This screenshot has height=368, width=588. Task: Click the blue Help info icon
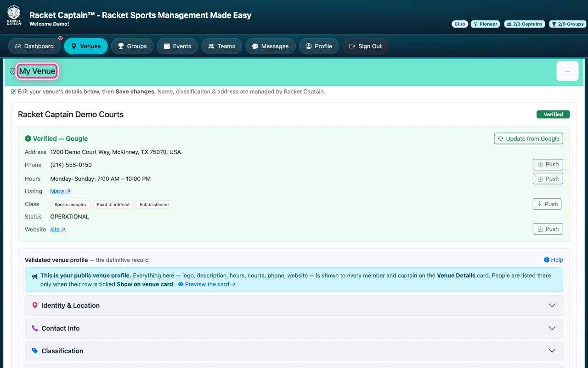[x=547, y=260]
